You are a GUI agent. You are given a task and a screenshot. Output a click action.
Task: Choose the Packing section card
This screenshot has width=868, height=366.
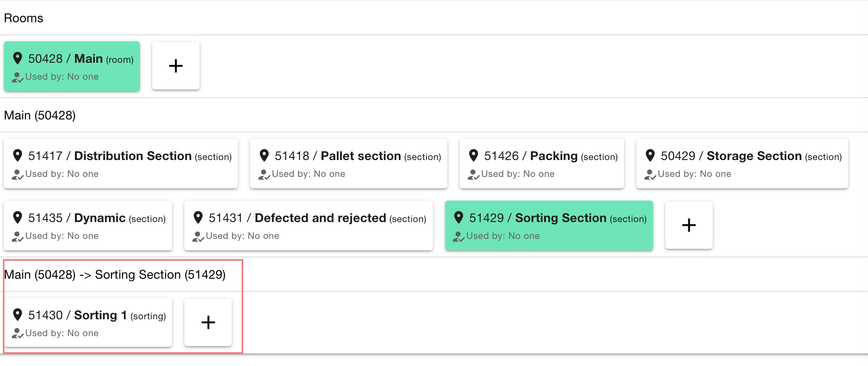(x=541, y=163)
